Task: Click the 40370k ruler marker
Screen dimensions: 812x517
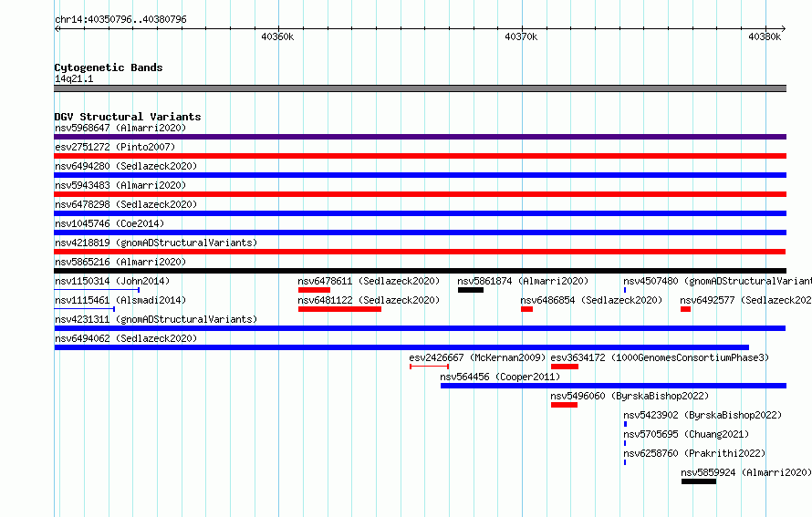Action: (x=521, y=36)
